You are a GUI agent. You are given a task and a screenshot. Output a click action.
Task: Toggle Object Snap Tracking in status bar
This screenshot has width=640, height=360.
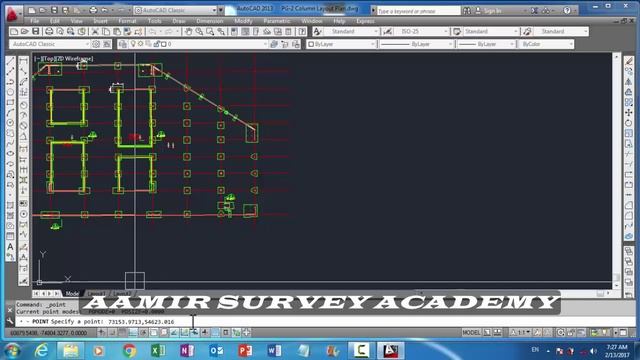point(174,333)
